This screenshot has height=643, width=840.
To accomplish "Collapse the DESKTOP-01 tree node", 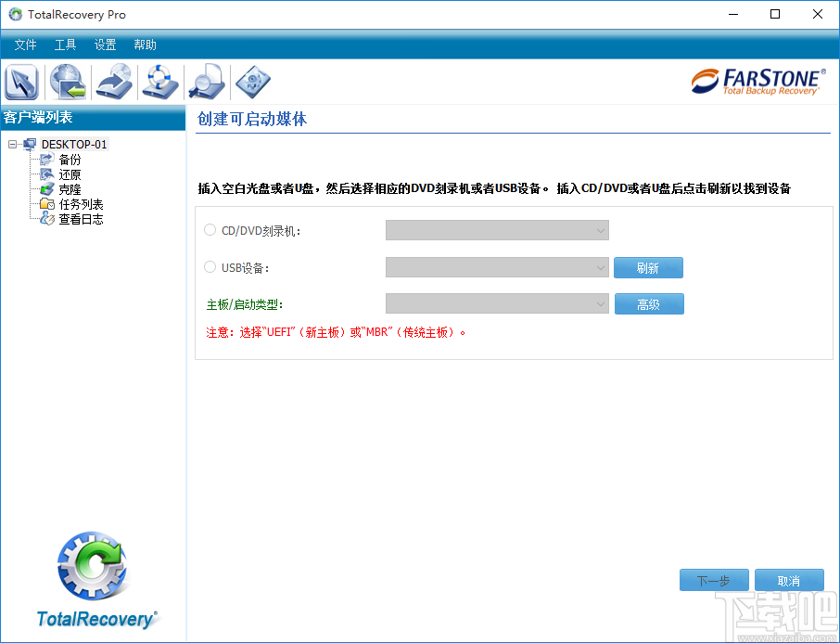I will 12,144.
